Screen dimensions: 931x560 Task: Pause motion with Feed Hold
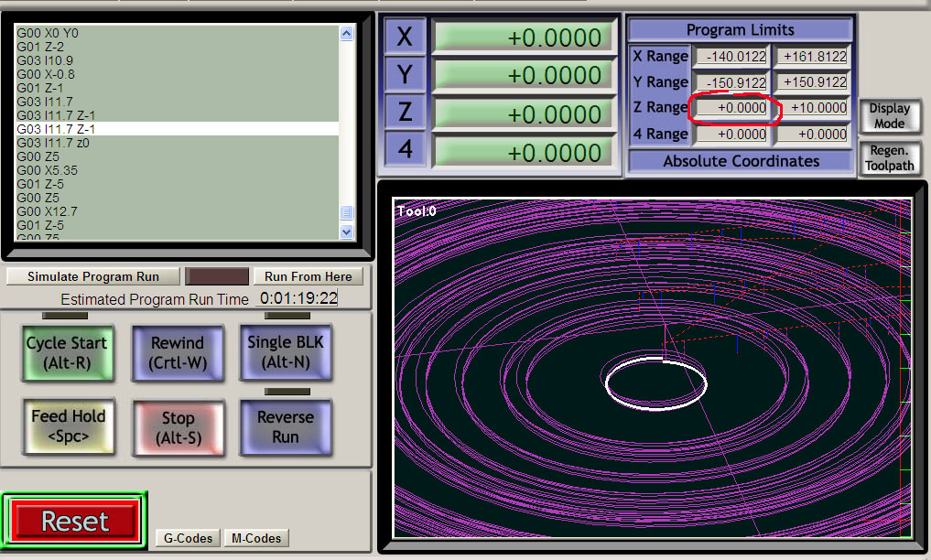point(69,426)
